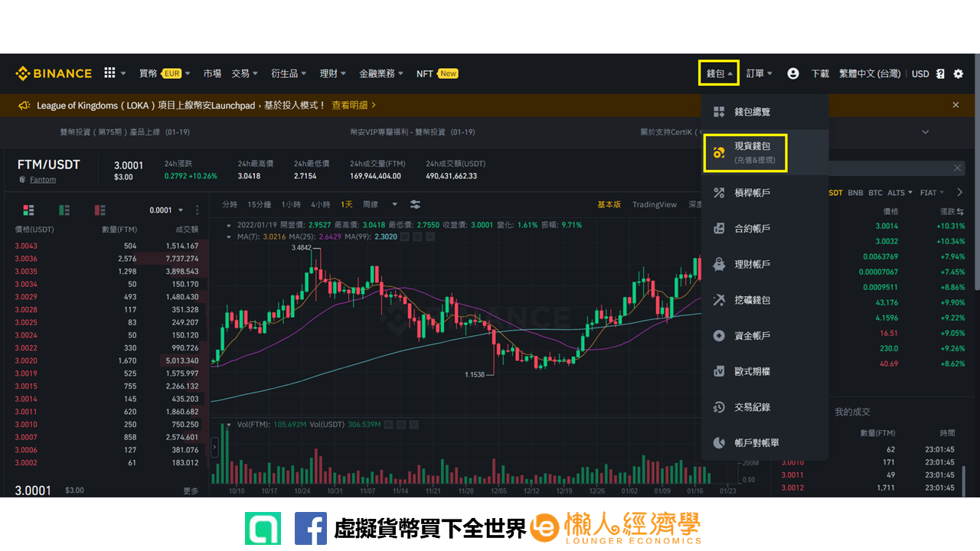
Task: Collapse the candle OHLC legend arrow
Action: 230,225
